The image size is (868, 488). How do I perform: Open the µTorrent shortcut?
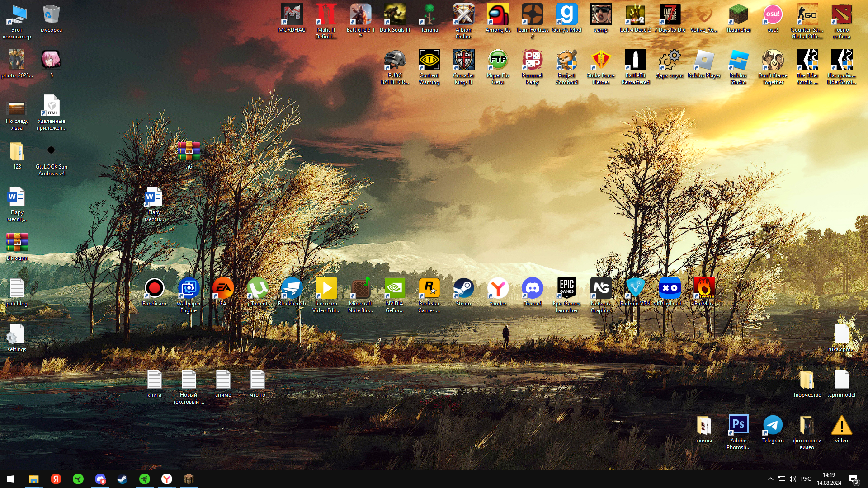click(257, 292)
